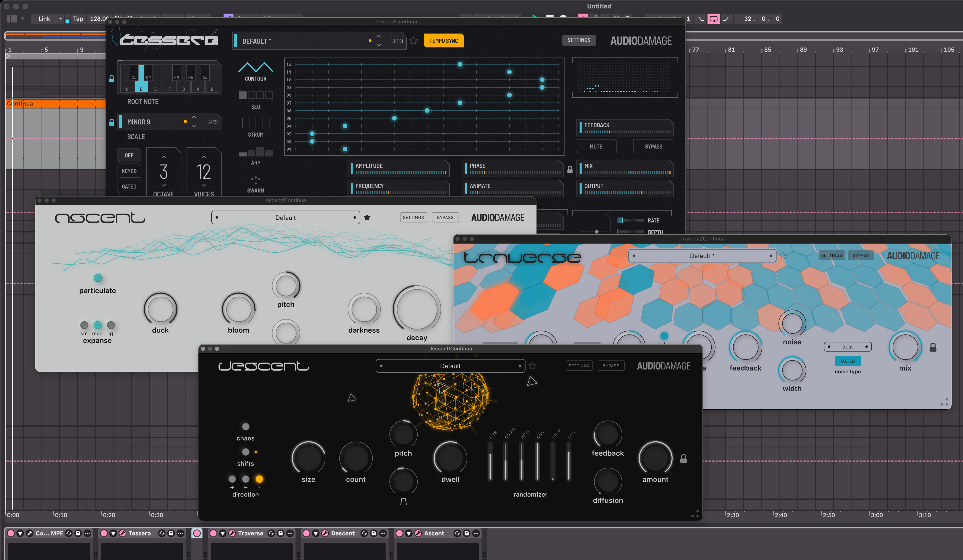Open the Ascent device options menu
The width and height of the screenshot is (963, 560).
click(476, 533)
